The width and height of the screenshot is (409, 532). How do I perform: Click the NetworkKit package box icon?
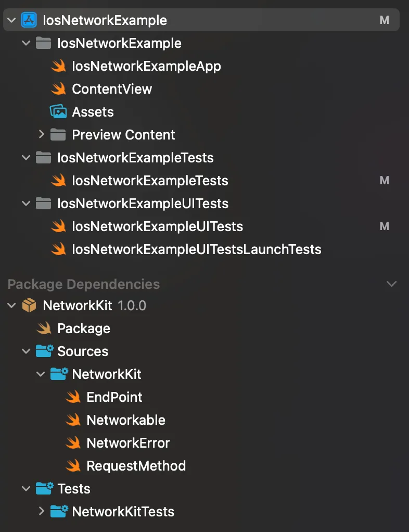click(x=29, y=305)
